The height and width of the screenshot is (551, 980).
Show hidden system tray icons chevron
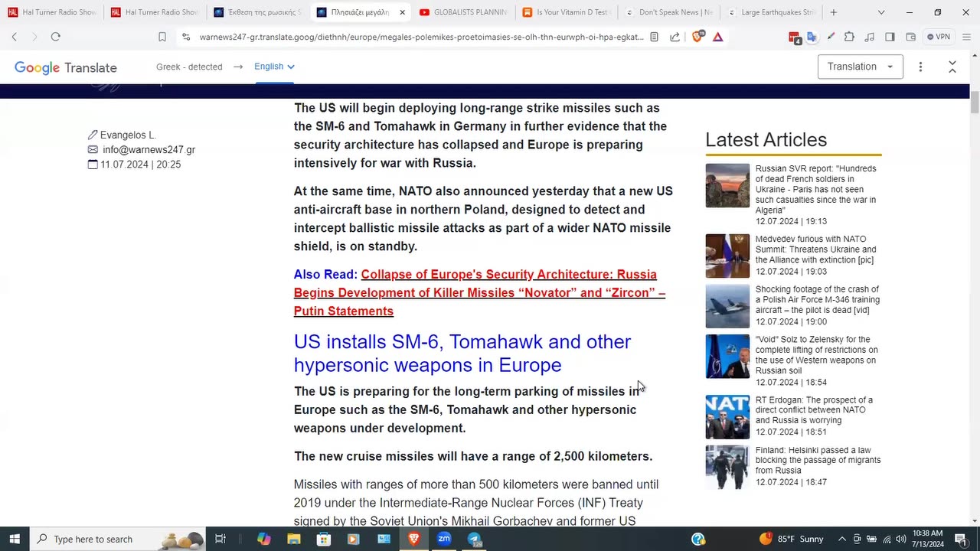(x=842, y=539)
